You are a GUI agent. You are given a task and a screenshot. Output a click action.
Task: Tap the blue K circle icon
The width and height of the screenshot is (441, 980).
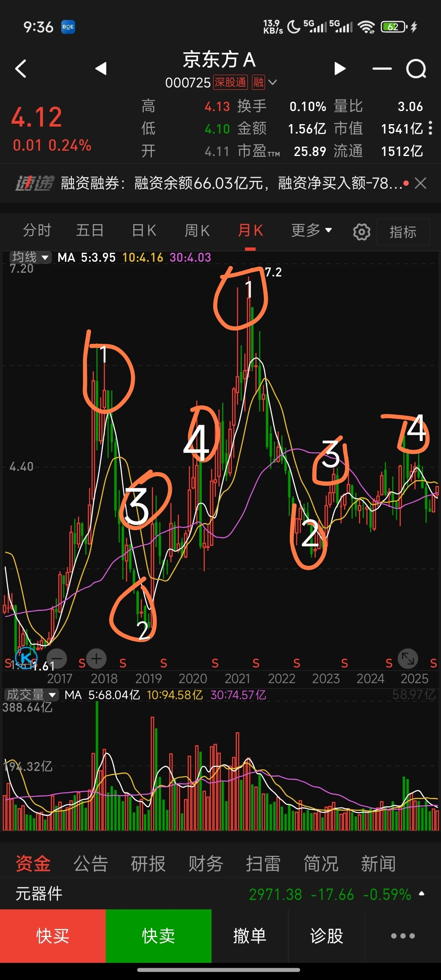pyautogui.click(x=26, y=658)
